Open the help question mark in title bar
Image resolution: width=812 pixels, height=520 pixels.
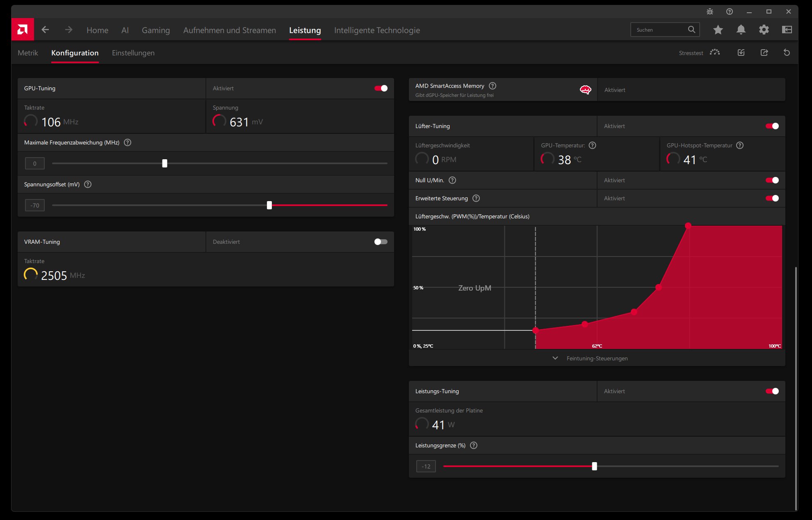pyautogui.click(x=729, y=11)
